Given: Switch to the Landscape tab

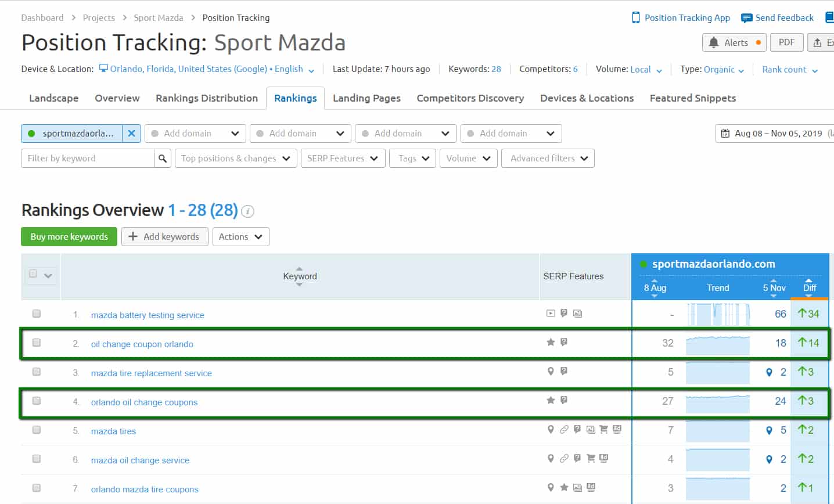Looking at the screenshot, I should pyautogui.click(x=53, y=98).
